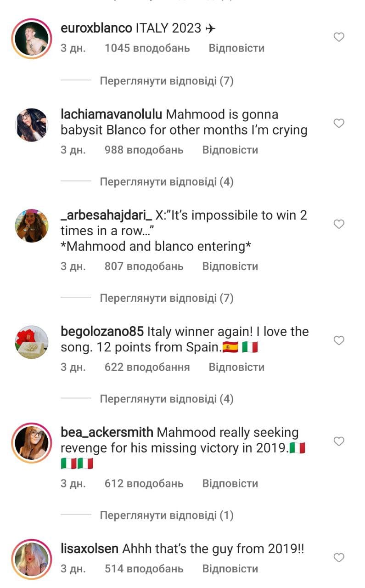Show 4 replies under lachiamavanolulu comment
Viewport: 365px width, 588px height.
pos(167,182)
